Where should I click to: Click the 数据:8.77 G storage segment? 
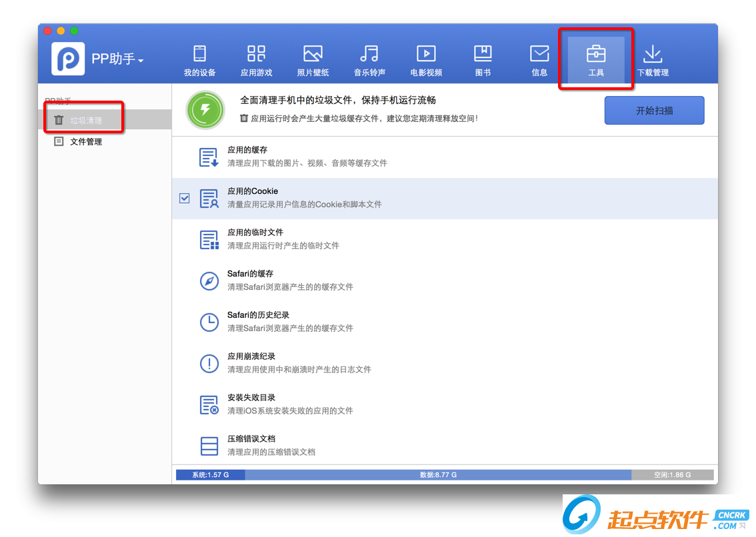pyautogui.click(x=438, y=475)
